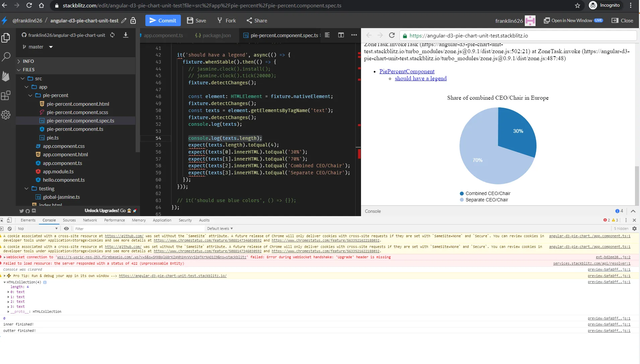
Task: Open the Elements tab in DevTools
Action: pos(28,220)
